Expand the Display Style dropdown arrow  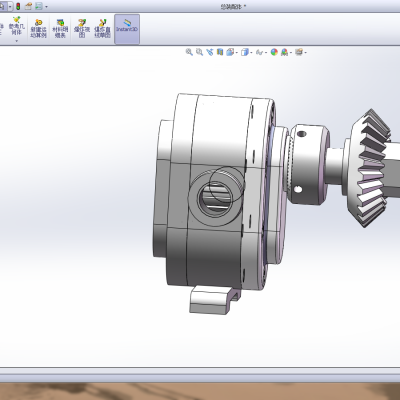pyautogui.click(x=251, y=52)
